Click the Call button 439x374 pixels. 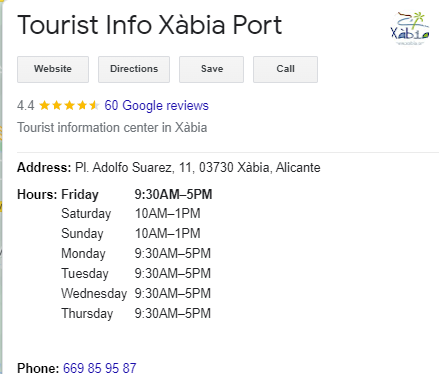click(285, 69)
